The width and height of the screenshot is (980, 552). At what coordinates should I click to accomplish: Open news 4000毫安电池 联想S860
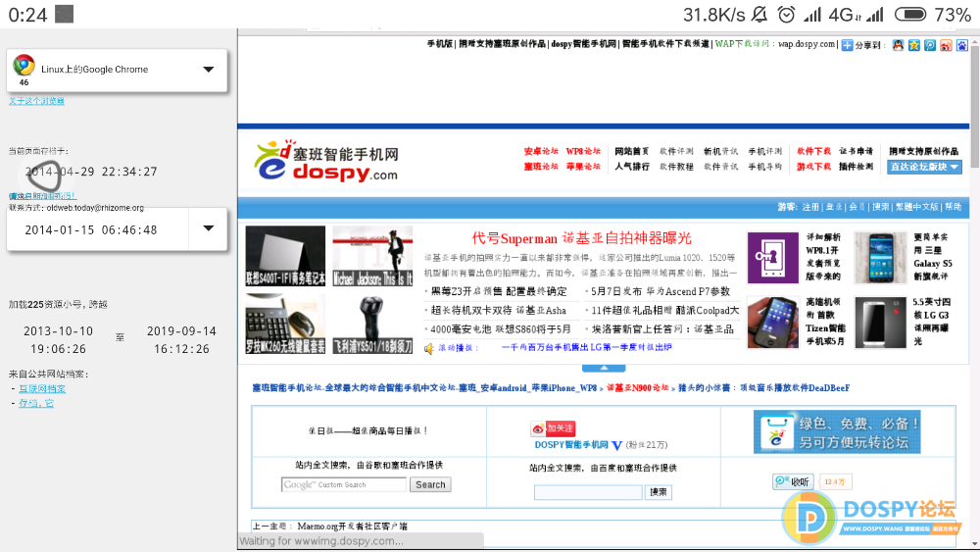click(501, 328)
